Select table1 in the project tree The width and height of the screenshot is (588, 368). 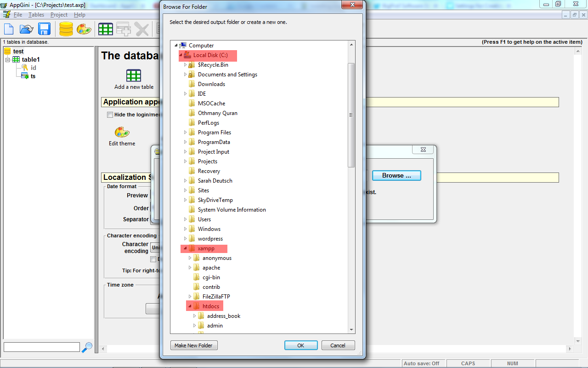[x=31, y=60]
